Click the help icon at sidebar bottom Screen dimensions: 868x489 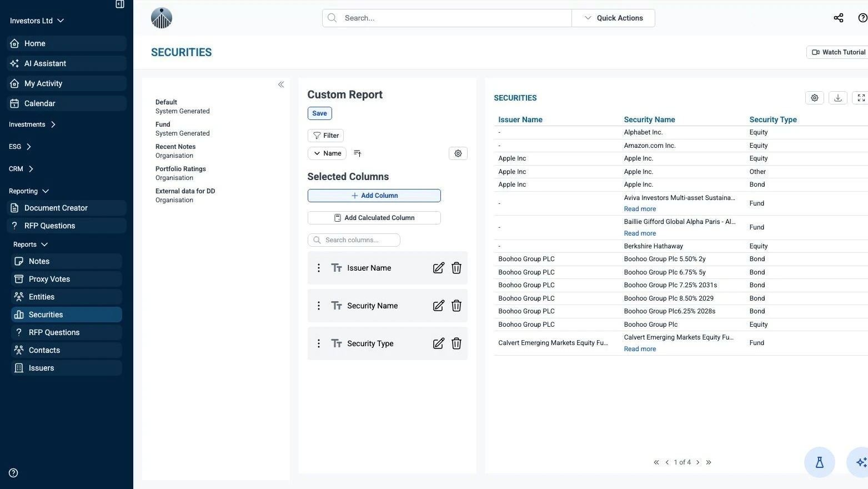point(14,473)
